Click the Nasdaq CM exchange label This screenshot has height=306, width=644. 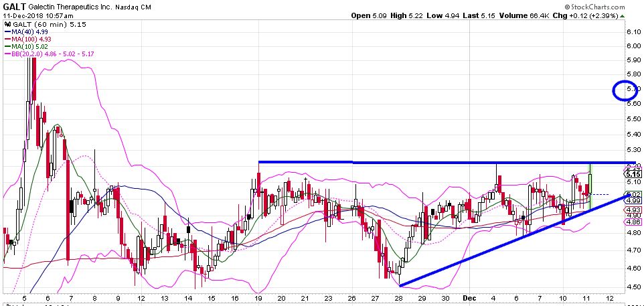[x=134, y=7]
